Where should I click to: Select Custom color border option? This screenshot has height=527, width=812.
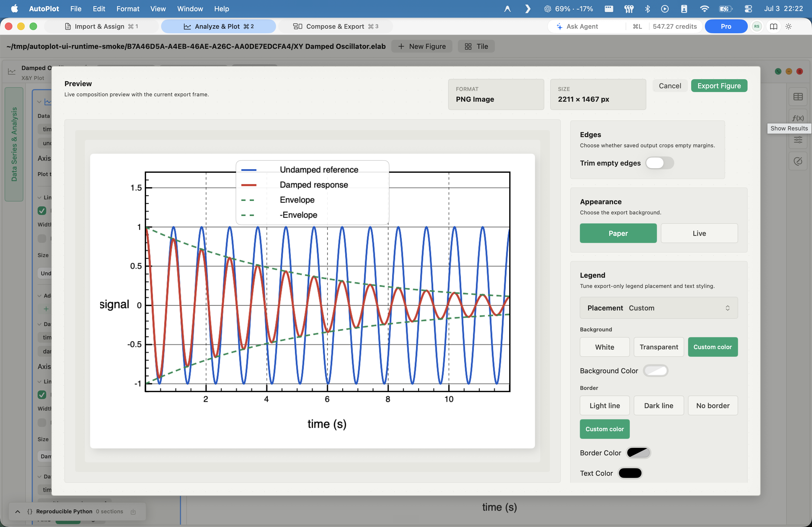pyautogui.click(x=604, y=429)
